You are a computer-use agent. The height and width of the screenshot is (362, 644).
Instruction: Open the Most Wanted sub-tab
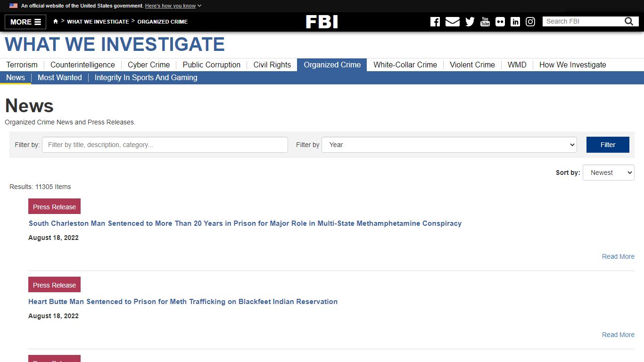point(59,77)
